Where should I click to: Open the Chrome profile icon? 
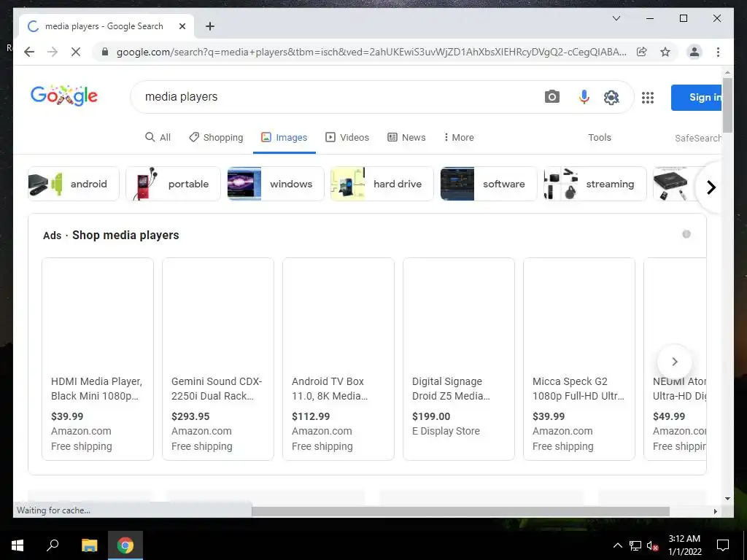pos(694,52)
